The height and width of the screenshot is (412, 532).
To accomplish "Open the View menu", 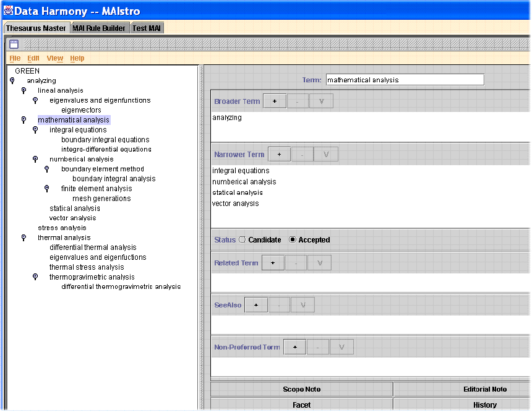I will (54, 58).
